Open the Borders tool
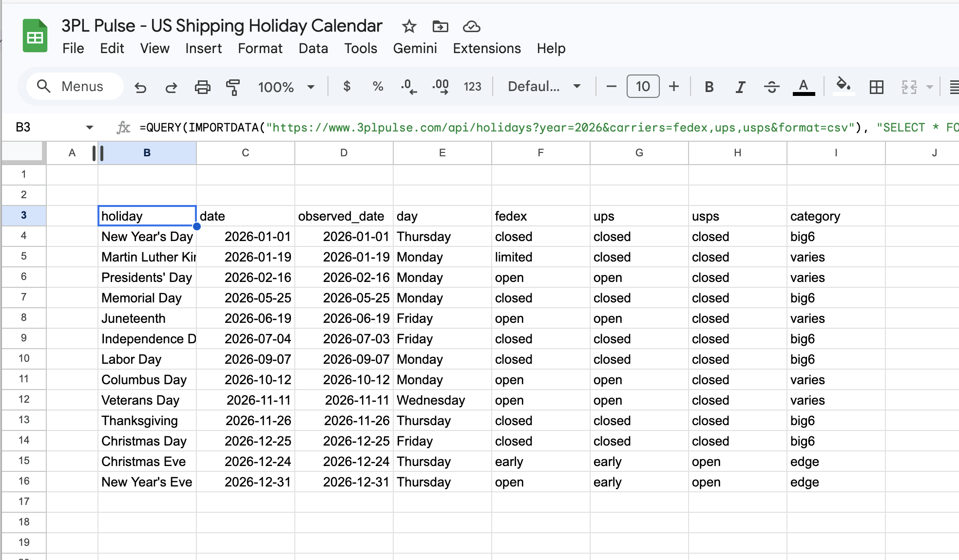This screenshot has width=959, height=560. [877, 87]
